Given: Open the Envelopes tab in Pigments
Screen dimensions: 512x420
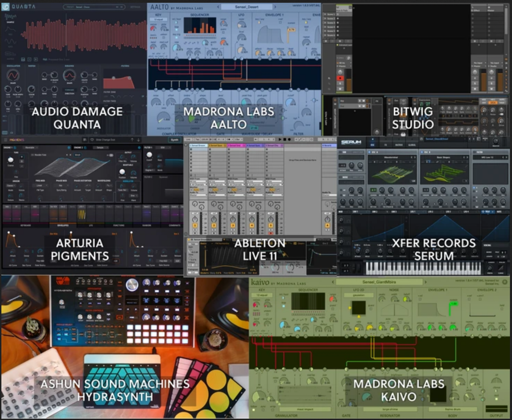Looking at the screenshot, I should click(63, 226).
